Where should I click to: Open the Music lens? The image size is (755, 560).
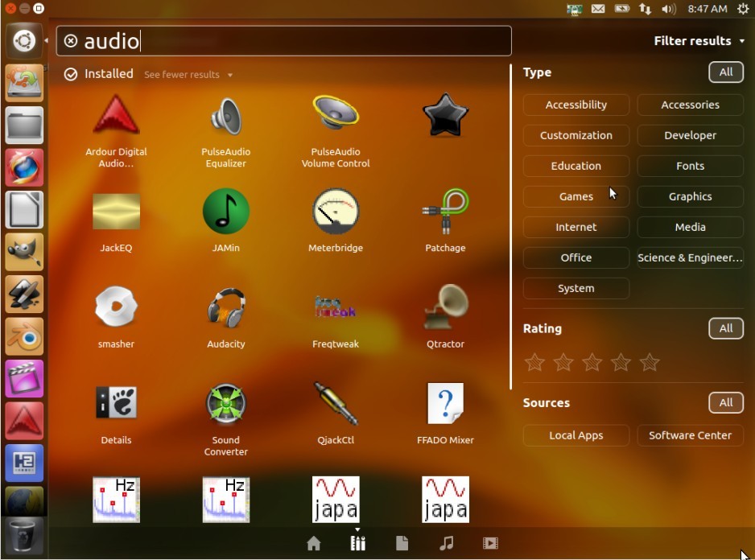pos(447,543)
